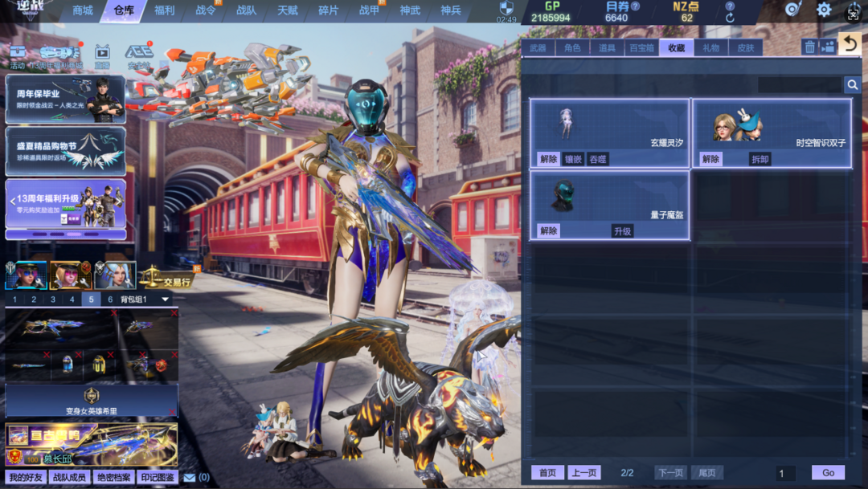Open the 天赋 tab in the top navigation

[287, 10]
